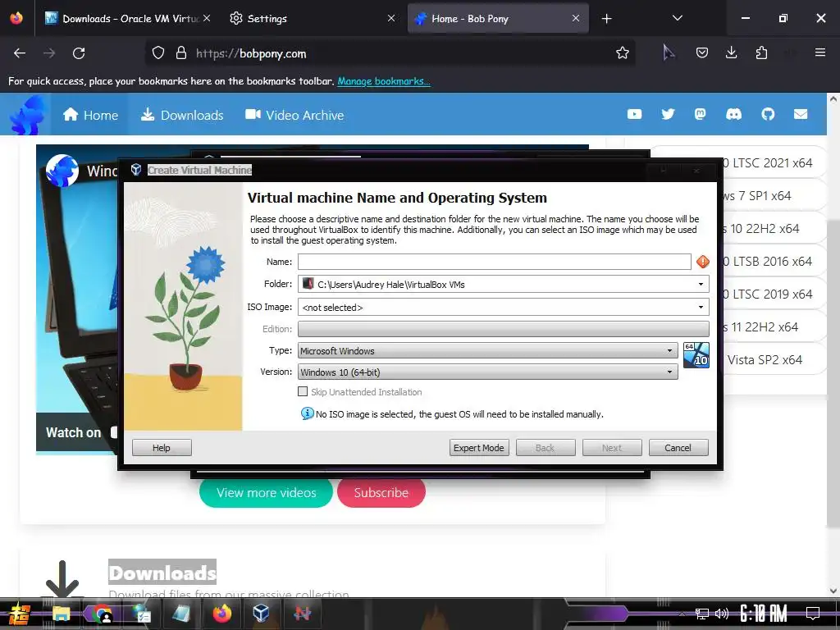Click the Start button on taskbar
The width and height of the screenshot is (840, 630).
coord(19,614)
